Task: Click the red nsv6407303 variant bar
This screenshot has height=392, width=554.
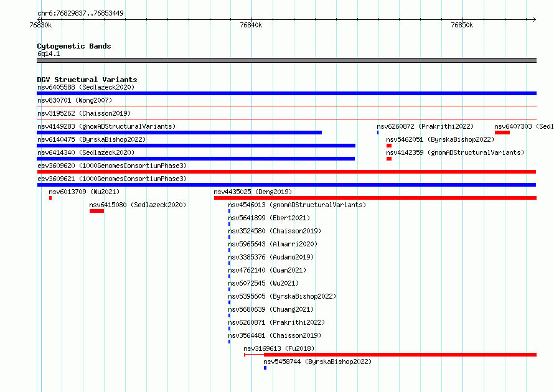Action: tap(502, 133)
